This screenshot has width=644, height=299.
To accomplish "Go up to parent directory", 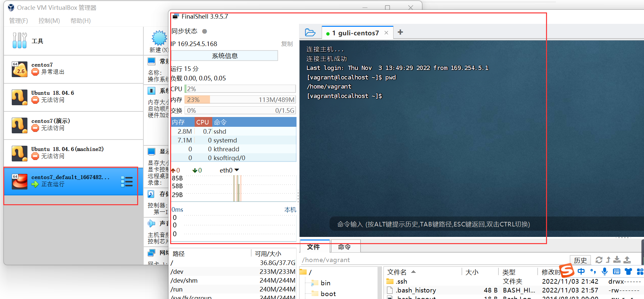I will click(x=608, y=260).
